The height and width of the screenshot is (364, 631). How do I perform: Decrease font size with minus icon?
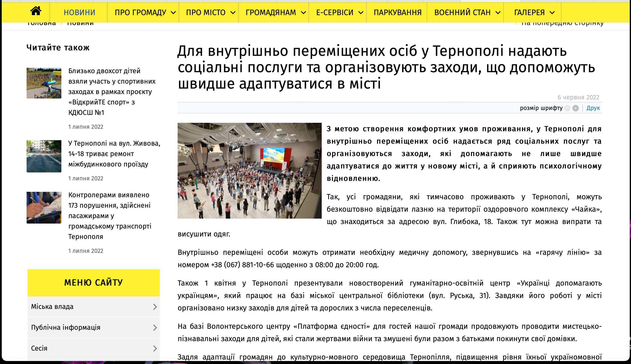tap(567, 108)
